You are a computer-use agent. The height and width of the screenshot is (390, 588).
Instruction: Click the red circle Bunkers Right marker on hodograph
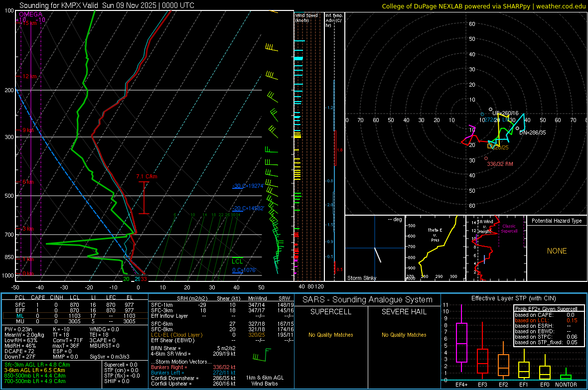pos(486,158)
